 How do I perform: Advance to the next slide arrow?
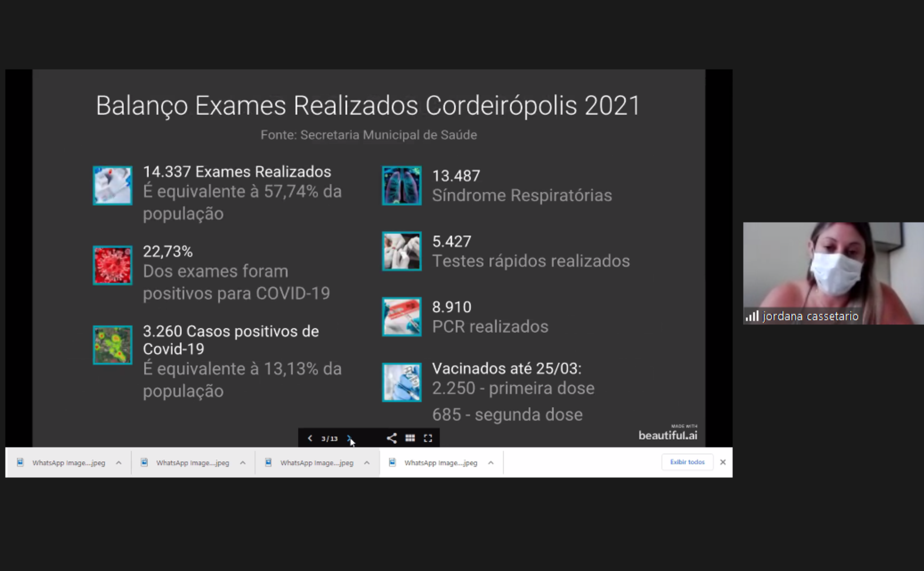coord(349,438)
